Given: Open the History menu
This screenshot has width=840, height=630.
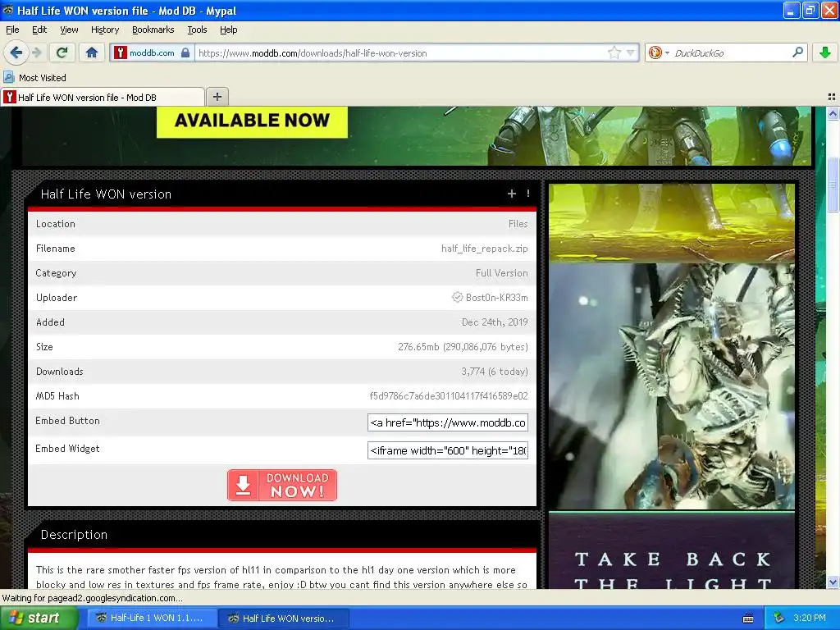Looking at the screenshot, I should (104, 30).
